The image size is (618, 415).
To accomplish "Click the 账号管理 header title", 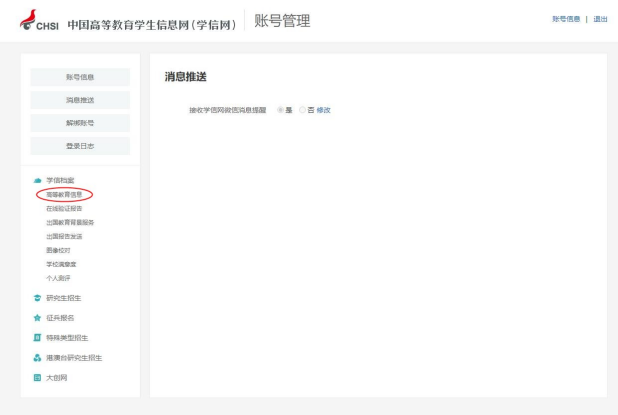I will coord(282,21).
